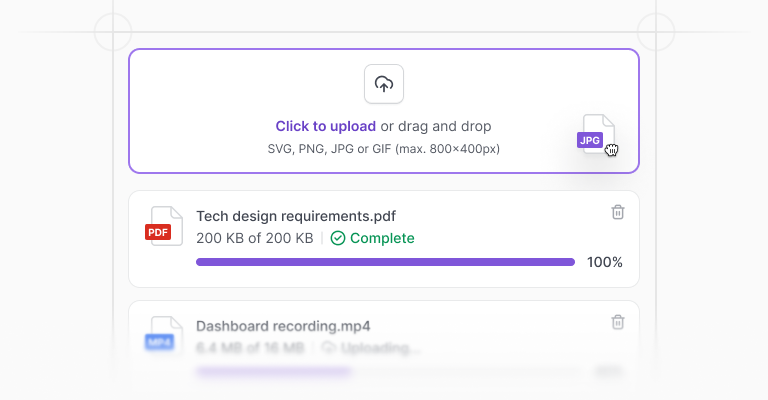Click the "Click to upload" link
Viewport: 768px width, 400px height.
[326, 126]
